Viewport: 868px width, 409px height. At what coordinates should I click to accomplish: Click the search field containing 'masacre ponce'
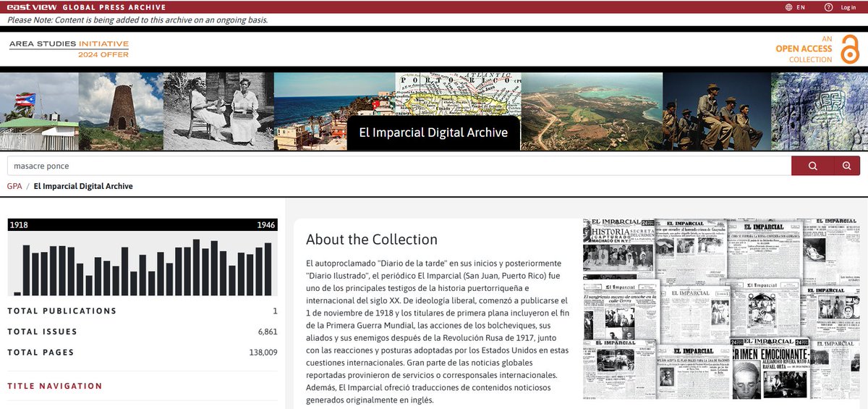coord(399,166)
